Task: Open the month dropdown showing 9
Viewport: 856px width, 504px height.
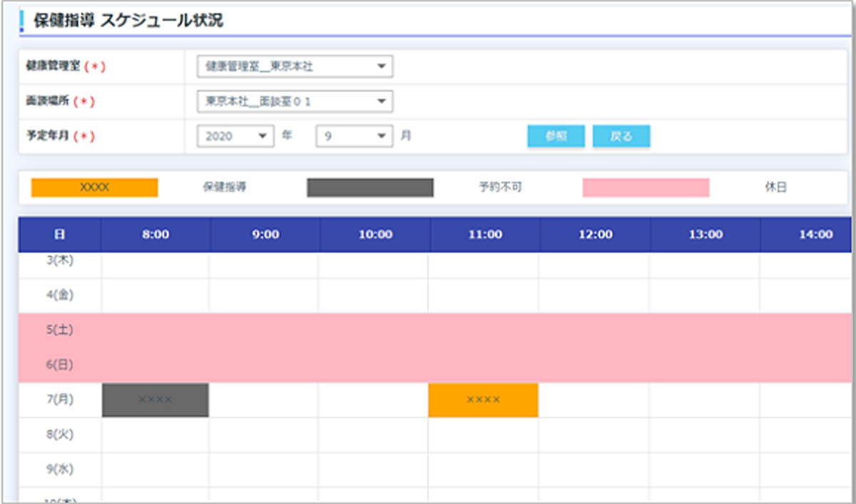Action: [354, 136]
